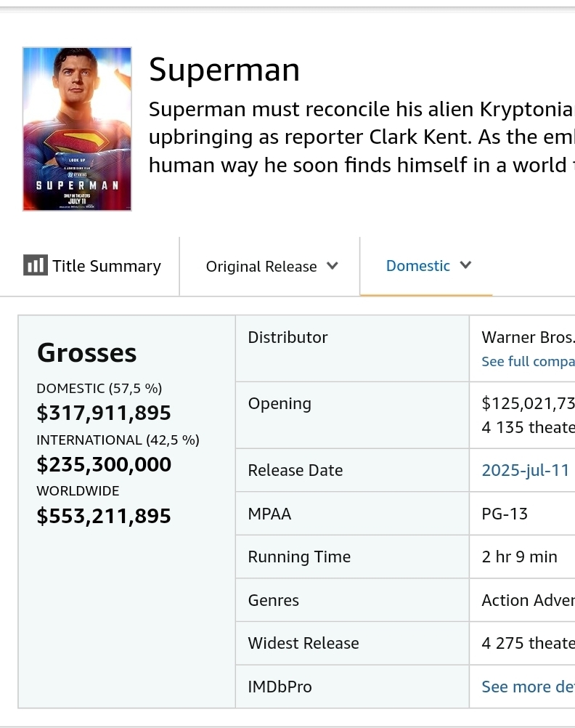
Task: Open the 2025-jul-11 release date link
Action: click(x=526, y=470)
